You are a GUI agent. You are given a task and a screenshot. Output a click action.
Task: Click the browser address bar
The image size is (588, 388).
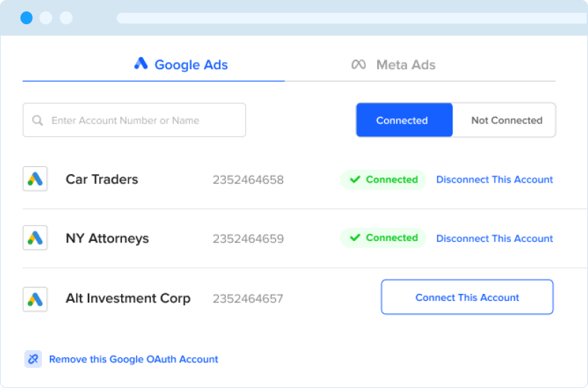click(352, 18)
